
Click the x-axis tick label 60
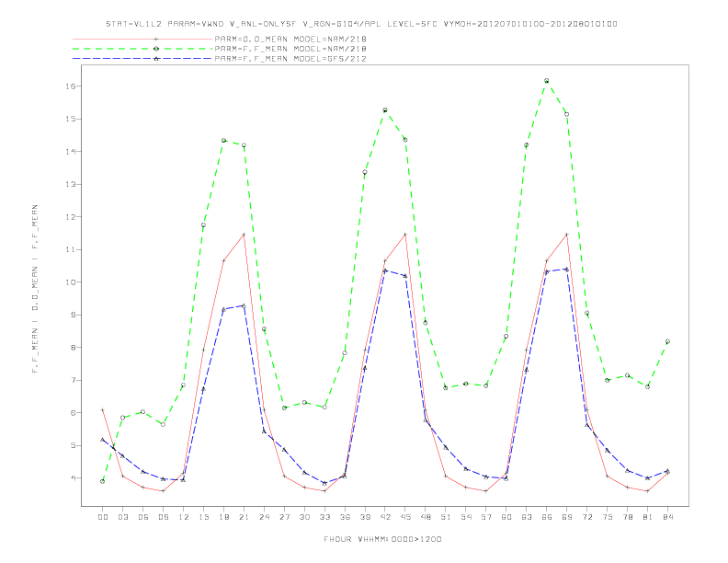(506, 517)
